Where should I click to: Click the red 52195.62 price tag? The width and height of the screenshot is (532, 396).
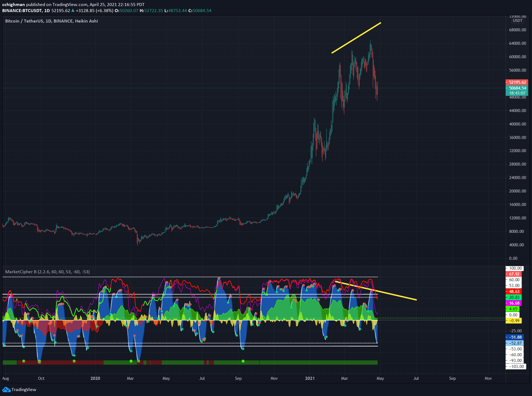pyautogui.click(x=517, y=82)
